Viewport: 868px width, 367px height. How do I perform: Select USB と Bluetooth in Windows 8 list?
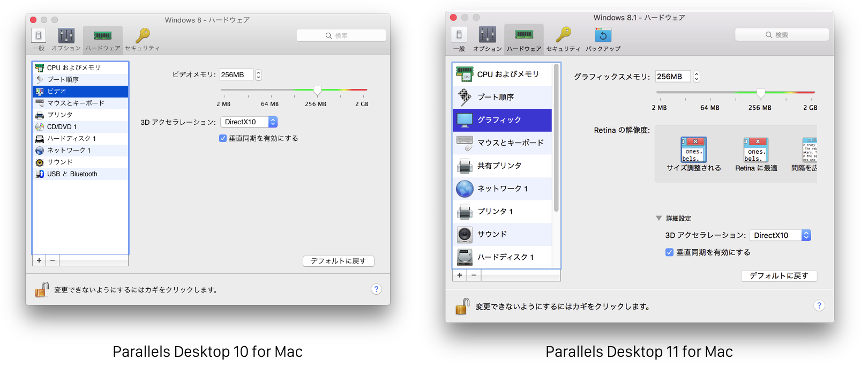80,174
